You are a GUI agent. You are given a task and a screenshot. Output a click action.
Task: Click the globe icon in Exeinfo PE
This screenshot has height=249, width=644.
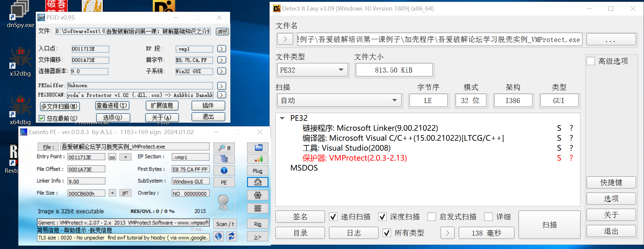pos(219,237)
